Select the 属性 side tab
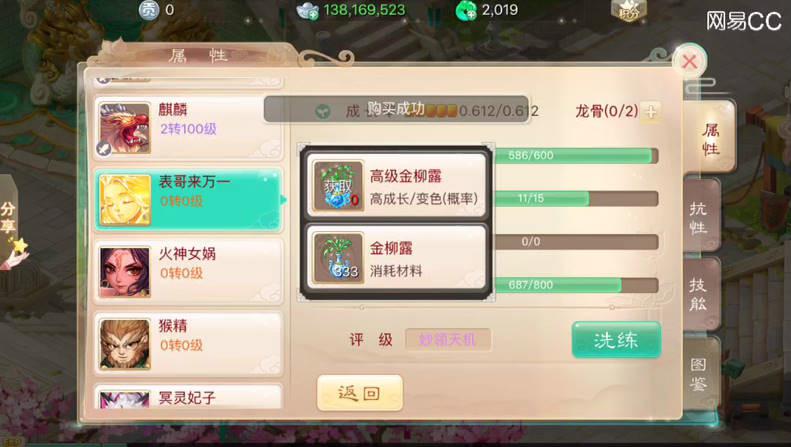791x447 pixels. (709, 139)
